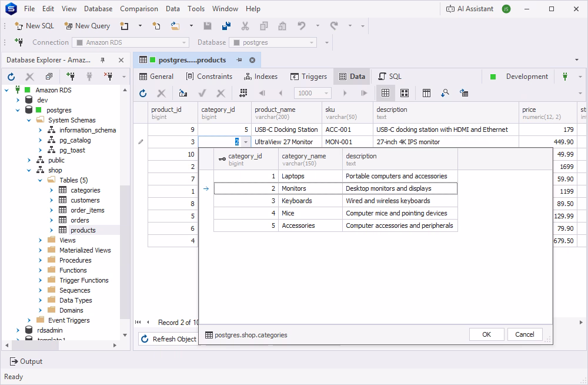This screenshot has height=385, width=588.
Task: Open the category_id cell dropdown arrow
Action: point(246,142)
